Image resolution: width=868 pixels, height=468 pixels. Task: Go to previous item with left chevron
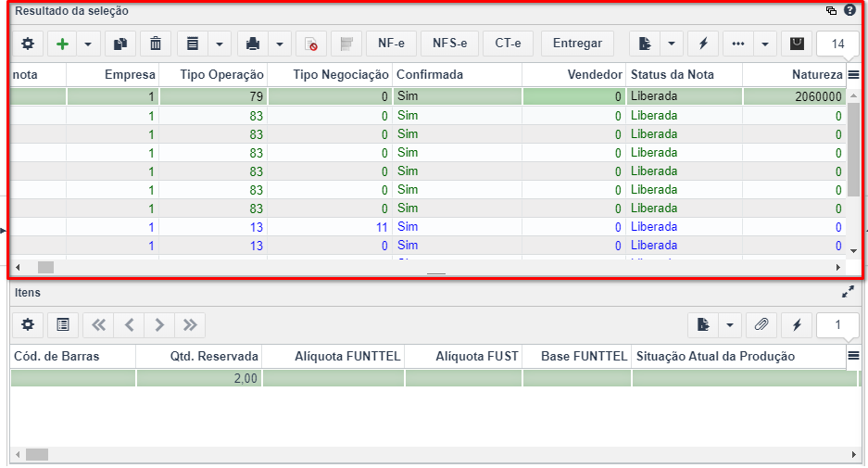coord(129,325)
